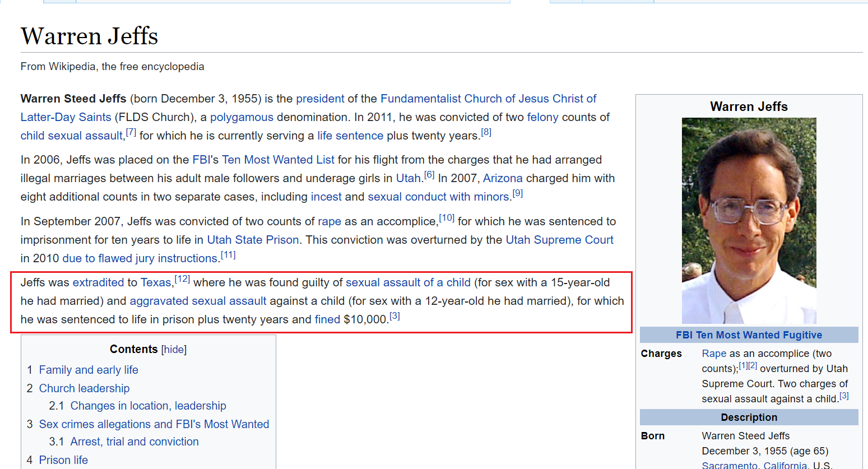Screen dimensions: 868x469
Task: Click the 'Arizona' link
Action: (503, 178)
